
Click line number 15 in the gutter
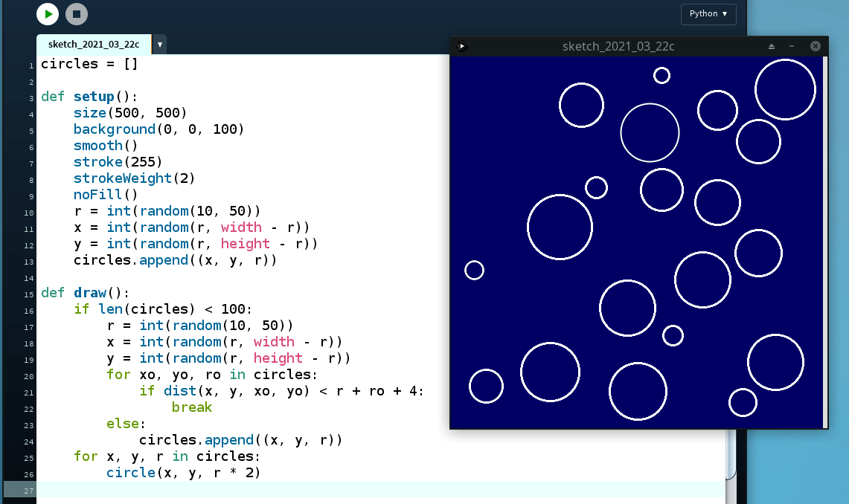pyautogui.click(x=30, y=294)
